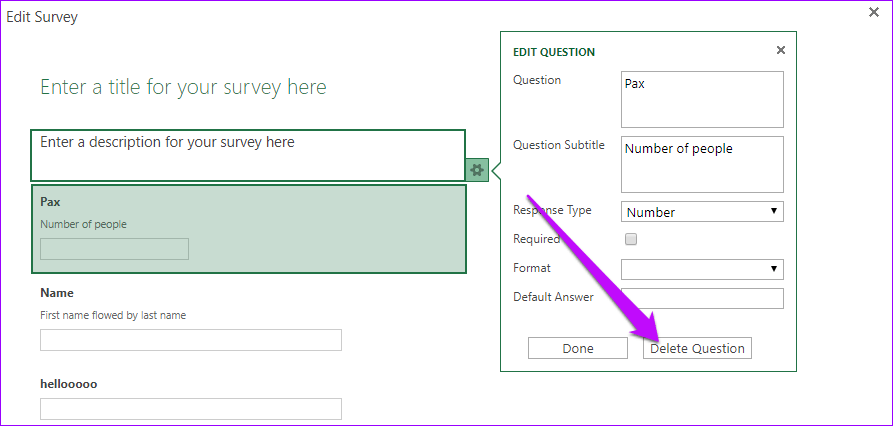Click the 'First name flowed by last name' subtitle
Screen dimensions: 893x426
coord(113,315)
